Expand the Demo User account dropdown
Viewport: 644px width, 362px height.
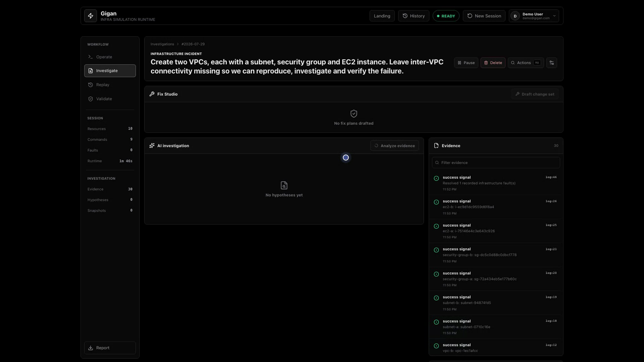pyautogui.click(x=534, y=16)
